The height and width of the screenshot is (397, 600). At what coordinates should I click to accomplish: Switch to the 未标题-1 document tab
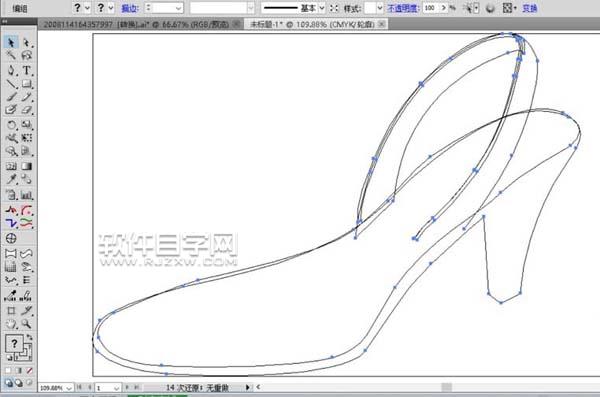[312, 25]
